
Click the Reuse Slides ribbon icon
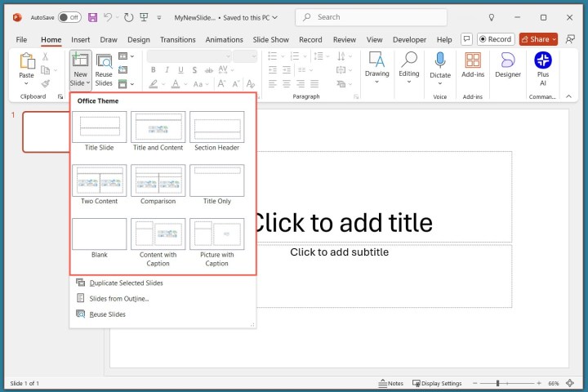click(x=104, y=69)
